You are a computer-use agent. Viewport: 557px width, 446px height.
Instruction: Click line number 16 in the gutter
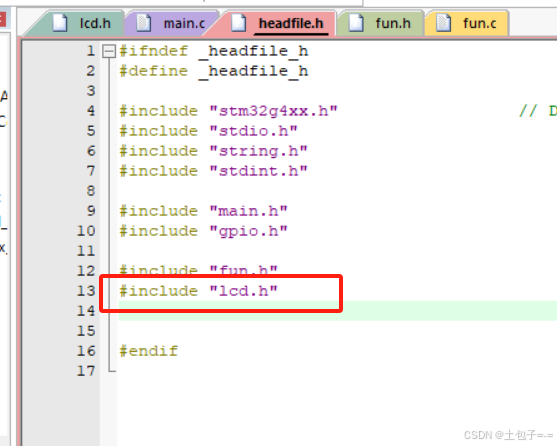(x=86, y=351)
